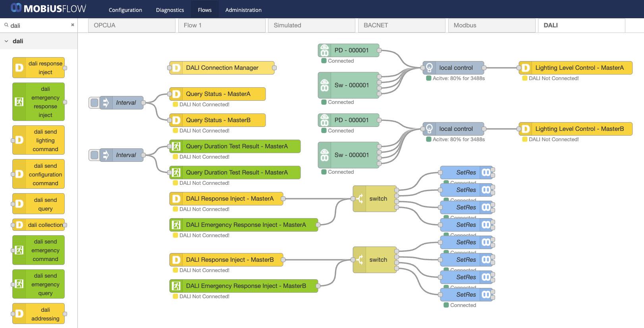Switch to the BACNET flow tab
Image resolution: width=644 pixels, height=328 pixels.
[x=401, y=25]
